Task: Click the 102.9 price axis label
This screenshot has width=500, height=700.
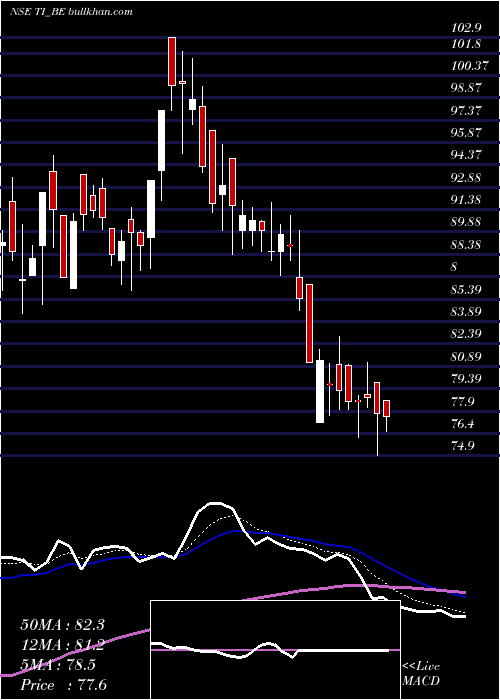Action: pos(467,27)
